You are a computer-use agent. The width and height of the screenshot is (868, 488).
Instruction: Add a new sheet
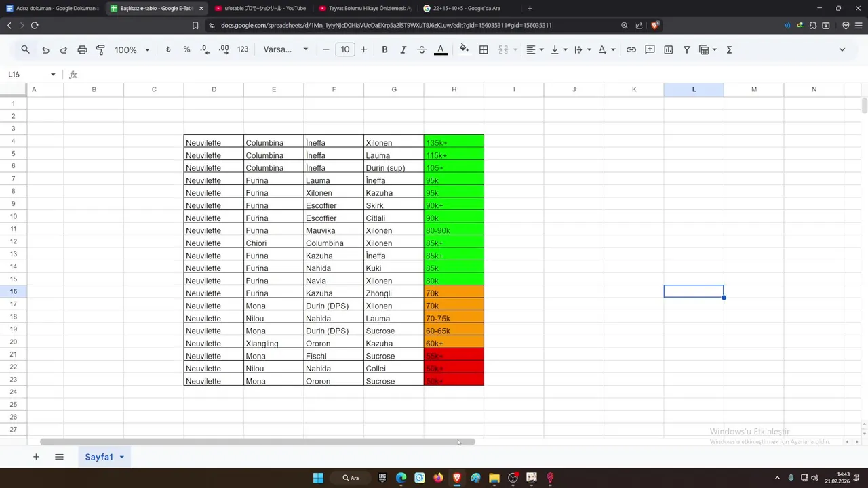(x=36, y=457)
